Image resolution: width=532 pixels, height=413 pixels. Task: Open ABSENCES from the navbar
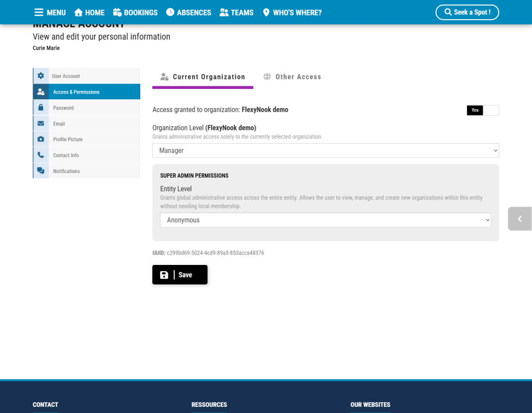tap(189, 12)
